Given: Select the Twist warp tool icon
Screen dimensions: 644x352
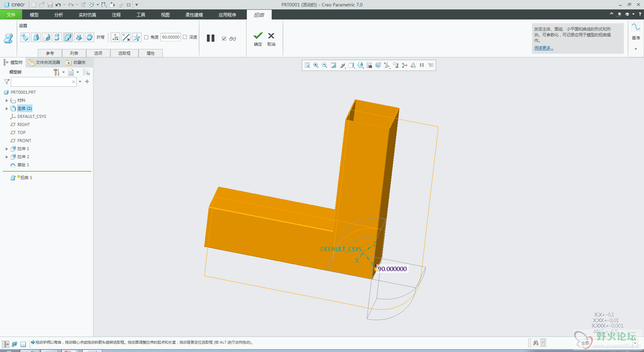Looking at the screenshot, I should (79, 37).
